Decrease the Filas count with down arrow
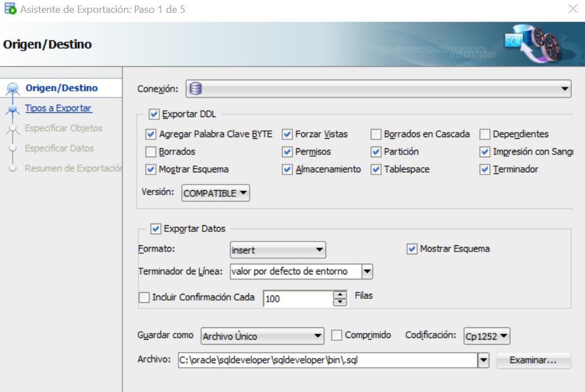Screen dimensions: 585x392 [x=339, y=302]
